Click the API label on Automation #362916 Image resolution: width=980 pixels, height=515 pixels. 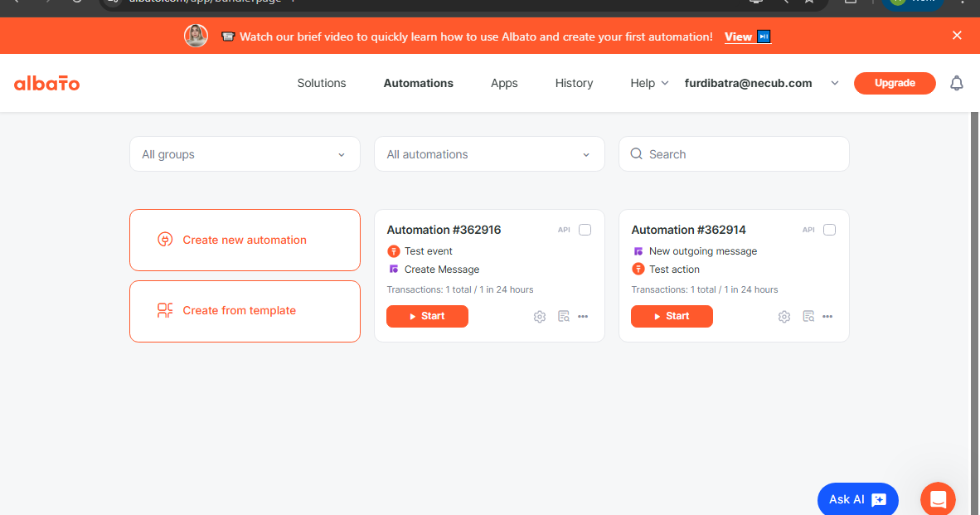pos(564,230)
